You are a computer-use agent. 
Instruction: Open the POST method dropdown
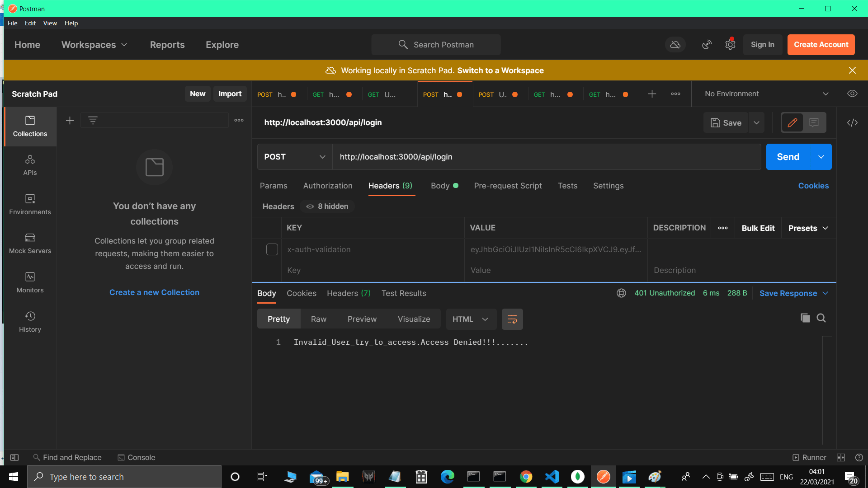[x=295, y=157]
